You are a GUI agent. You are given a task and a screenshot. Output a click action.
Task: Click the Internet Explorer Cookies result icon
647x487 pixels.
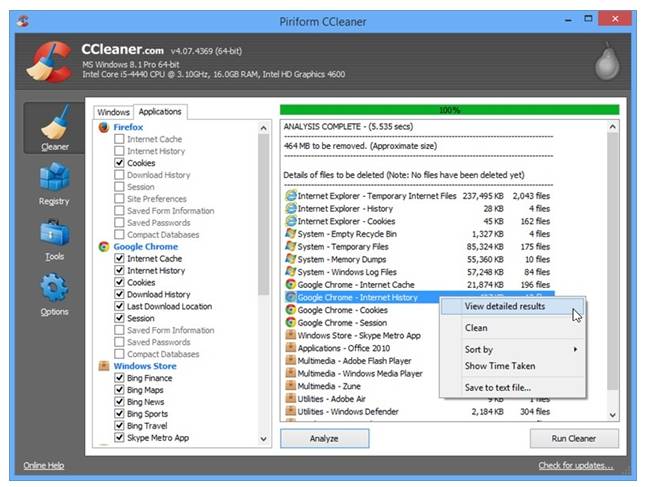click(291, 221)
